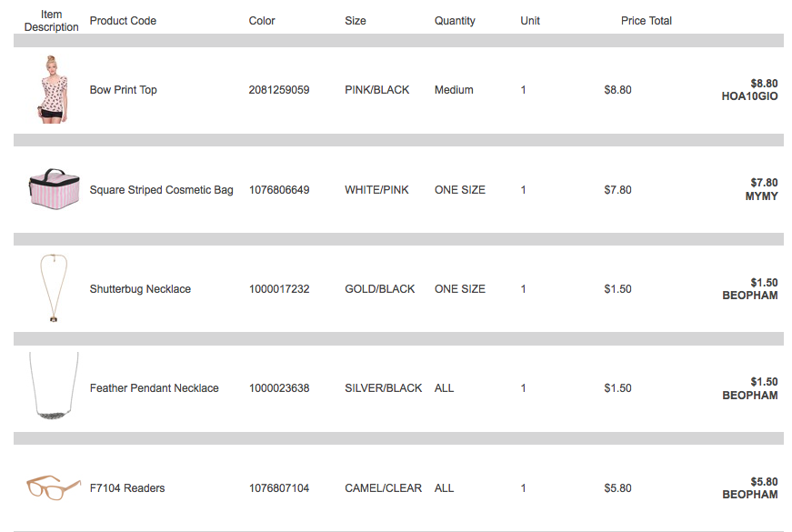Click the MYMY label under $7.80
The image size is (792, 532).
(762, 196)
